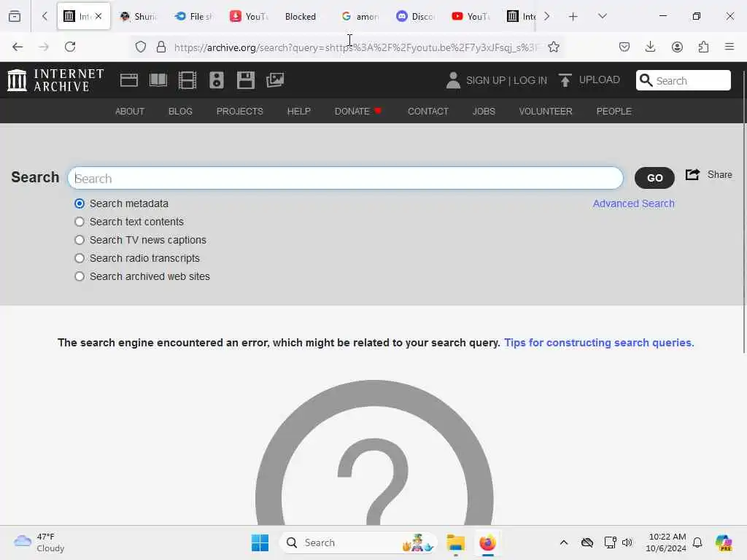Open the Windows Start button
Screen dimensions: 747x560
click(260, 542)
